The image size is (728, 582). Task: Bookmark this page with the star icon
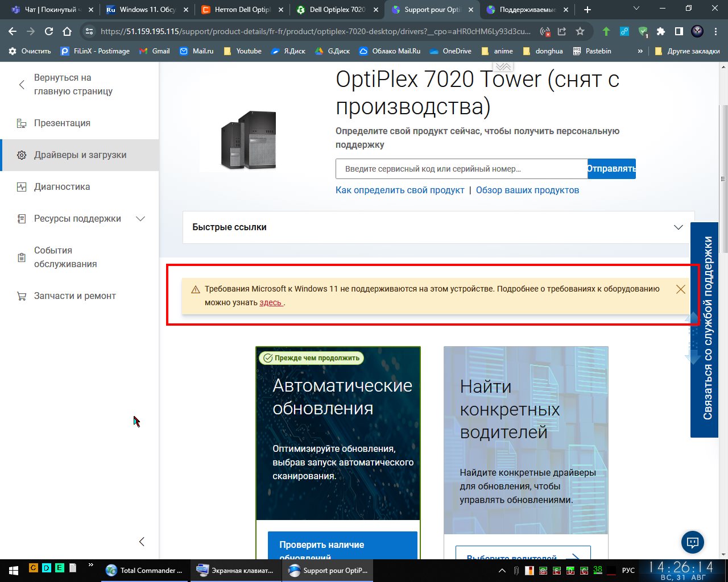click(x=580, y=32)
